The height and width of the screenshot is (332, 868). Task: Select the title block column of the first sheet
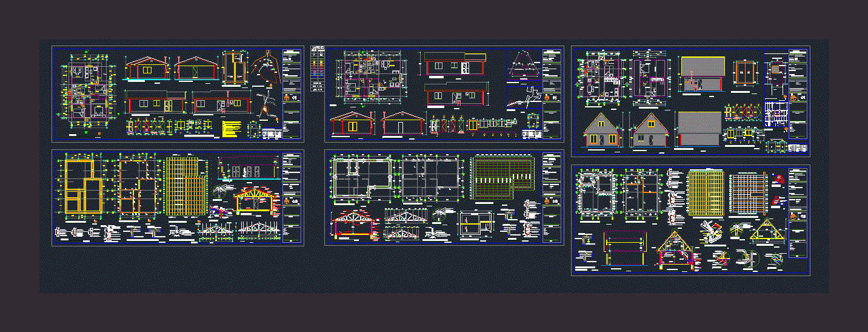(x=292, y=94)
